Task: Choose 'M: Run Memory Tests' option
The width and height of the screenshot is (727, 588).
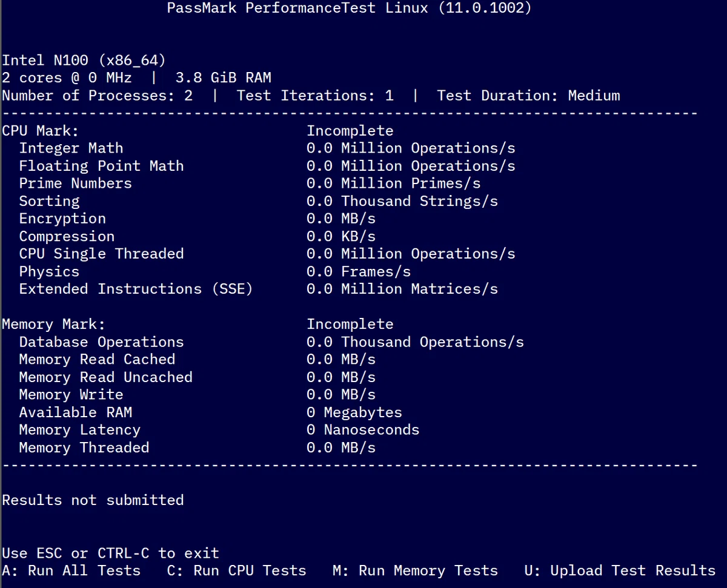Action: click(x=416, y=570)
